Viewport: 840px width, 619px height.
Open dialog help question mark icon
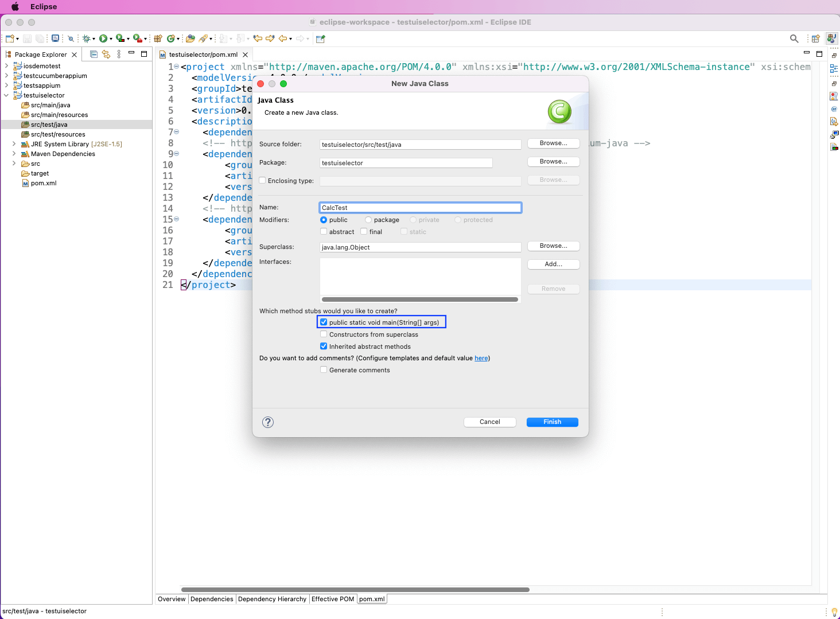(268, 422)
